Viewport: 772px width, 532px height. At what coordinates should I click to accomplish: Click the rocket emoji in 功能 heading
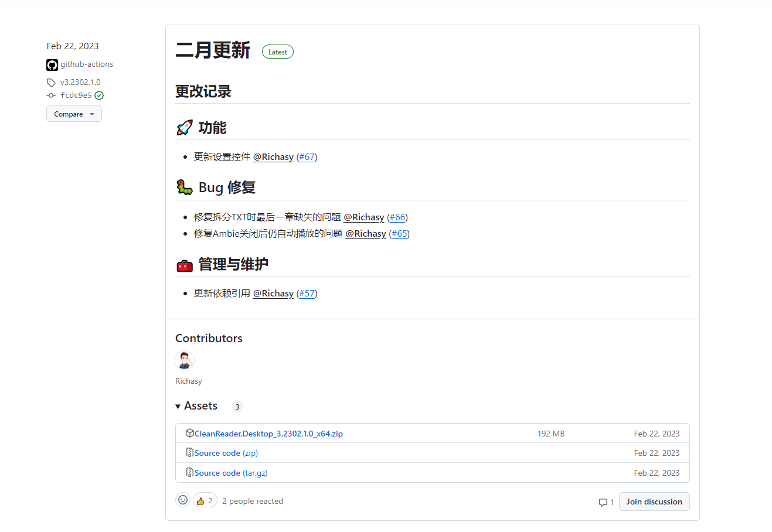[x=185, y=128]
